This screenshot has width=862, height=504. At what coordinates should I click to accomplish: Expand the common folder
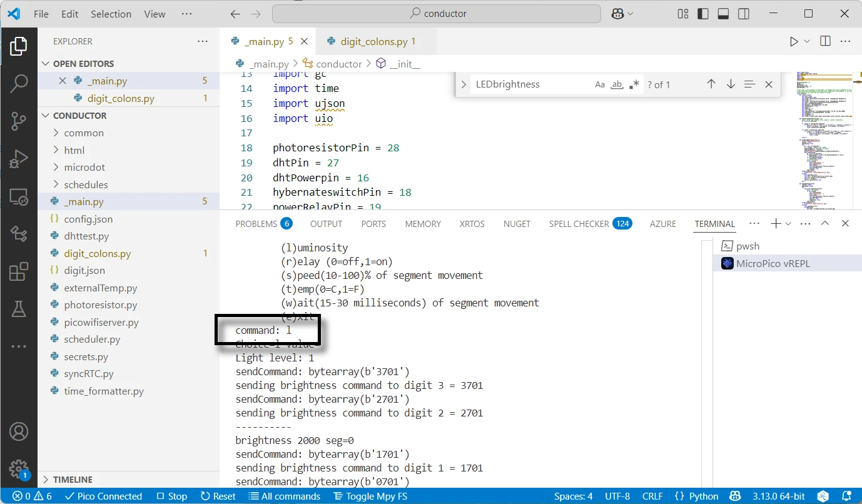point(128,133)
